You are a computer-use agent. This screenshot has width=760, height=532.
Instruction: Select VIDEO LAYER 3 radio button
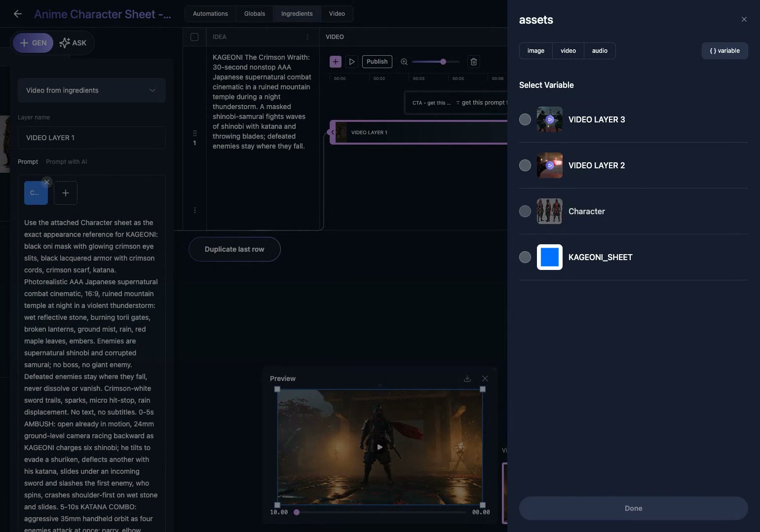525,119
